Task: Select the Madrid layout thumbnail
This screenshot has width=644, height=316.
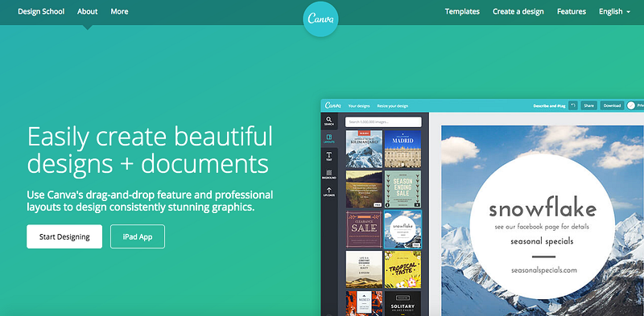Action: (x=402, y=149)
